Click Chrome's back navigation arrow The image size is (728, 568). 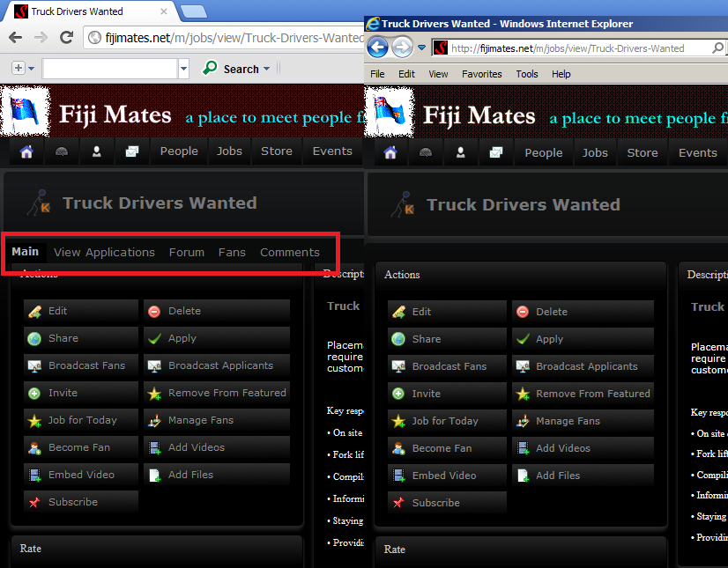16,37
